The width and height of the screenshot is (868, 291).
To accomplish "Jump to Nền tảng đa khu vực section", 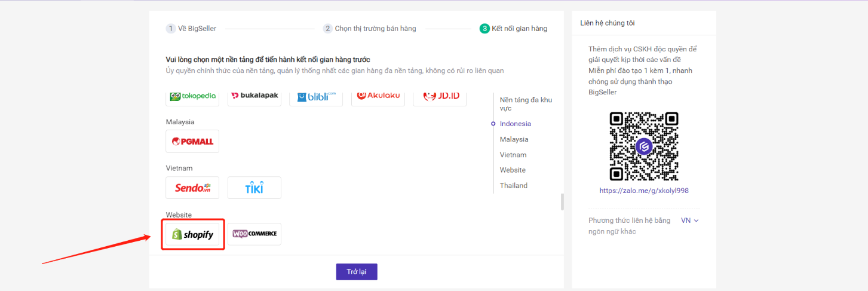I will point(526,104).
